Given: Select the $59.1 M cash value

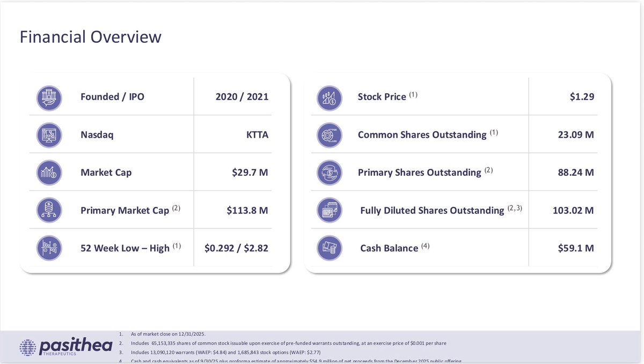Looking at the screenshot, I should (576, 248).
